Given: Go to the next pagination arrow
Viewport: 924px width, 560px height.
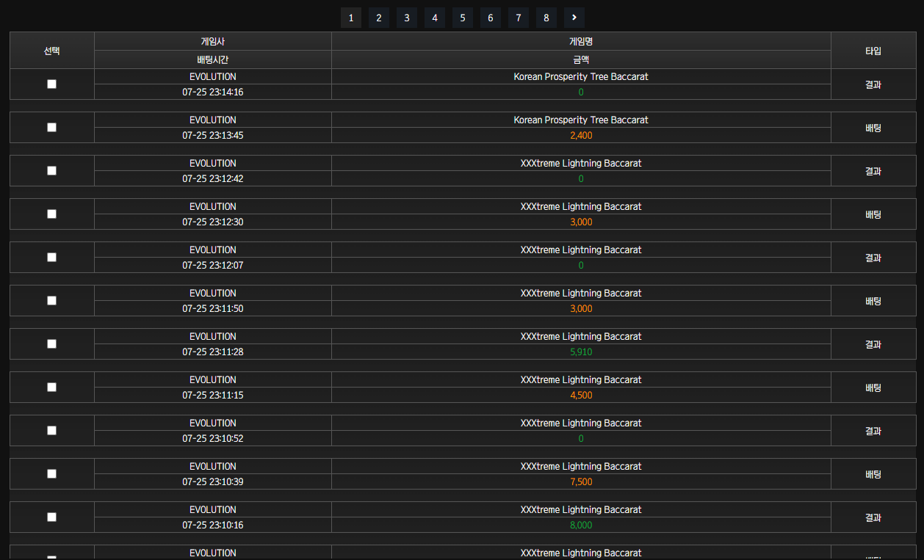Looking at the screenshot, I should 574,18.
